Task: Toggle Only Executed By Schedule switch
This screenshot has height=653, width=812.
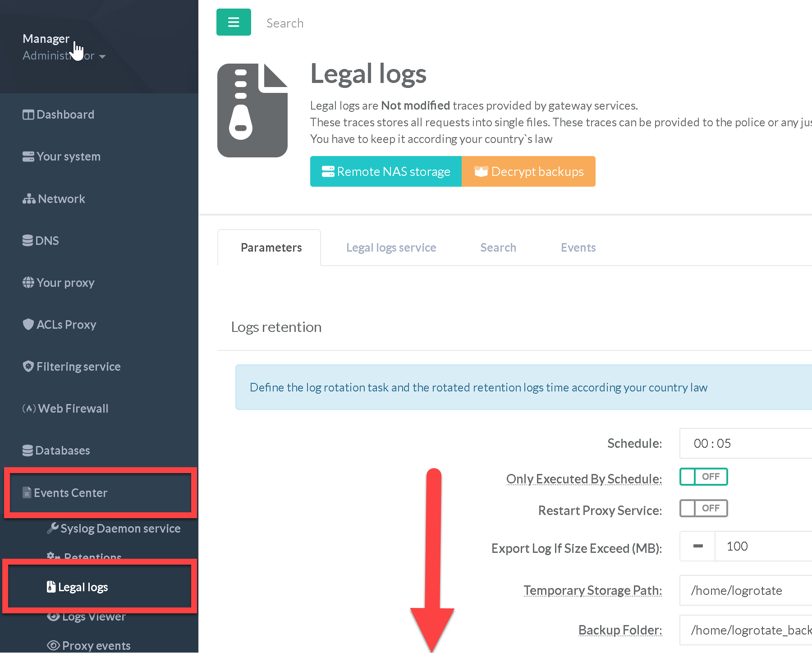Action: 703,477
